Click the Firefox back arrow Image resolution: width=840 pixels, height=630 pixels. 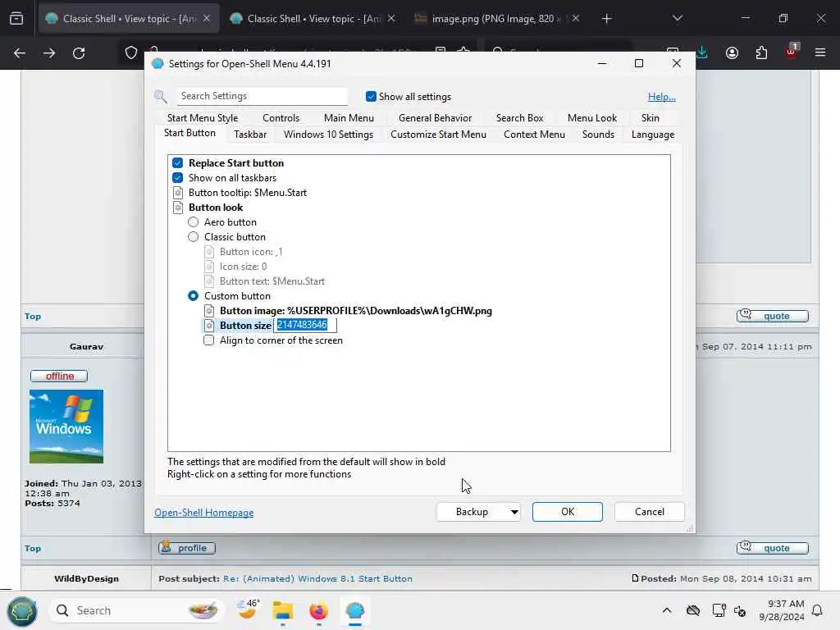coord(20,53)
